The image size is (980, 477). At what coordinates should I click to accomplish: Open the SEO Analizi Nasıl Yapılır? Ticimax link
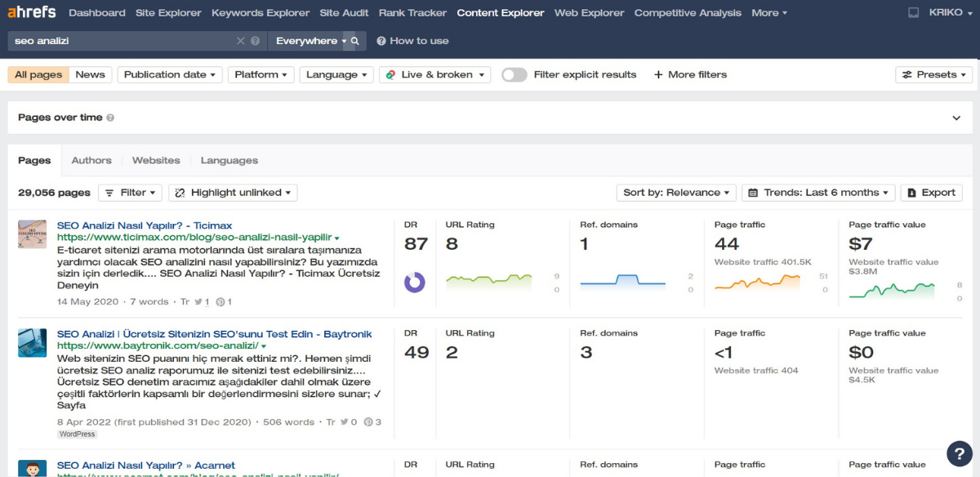tap(145, 225)
